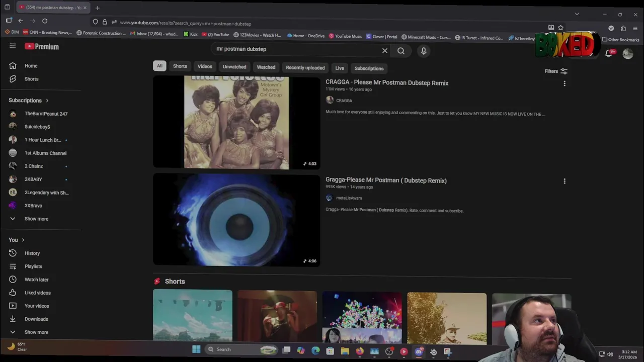The width and height of the screenshot is (644, 362).
Task: Go to the YouTube Premium logo home
Action: [42, 46]
